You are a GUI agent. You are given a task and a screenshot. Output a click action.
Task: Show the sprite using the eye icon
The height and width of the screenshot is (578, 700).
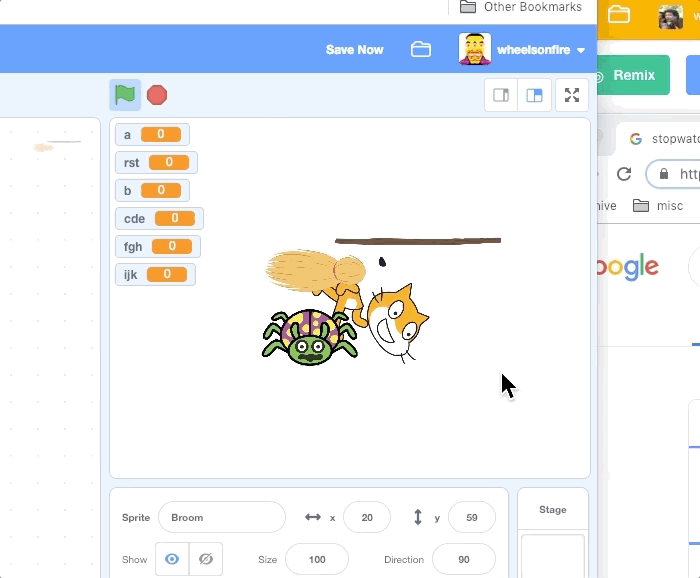172,559
